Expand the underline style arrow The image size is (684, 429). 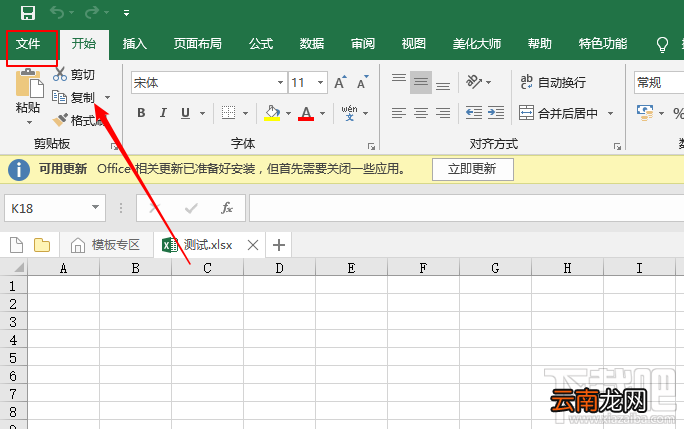coord(202,113)
